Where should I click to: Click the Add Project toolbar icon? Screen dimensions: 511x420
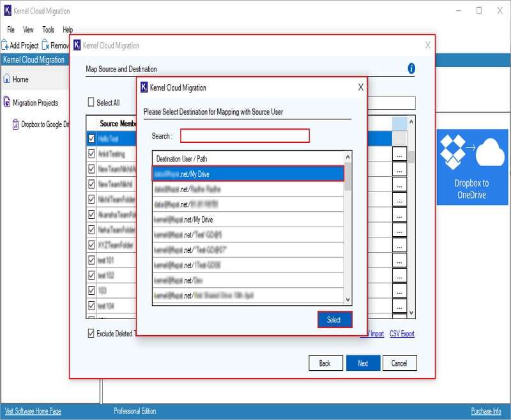click(x=5, y=45)
